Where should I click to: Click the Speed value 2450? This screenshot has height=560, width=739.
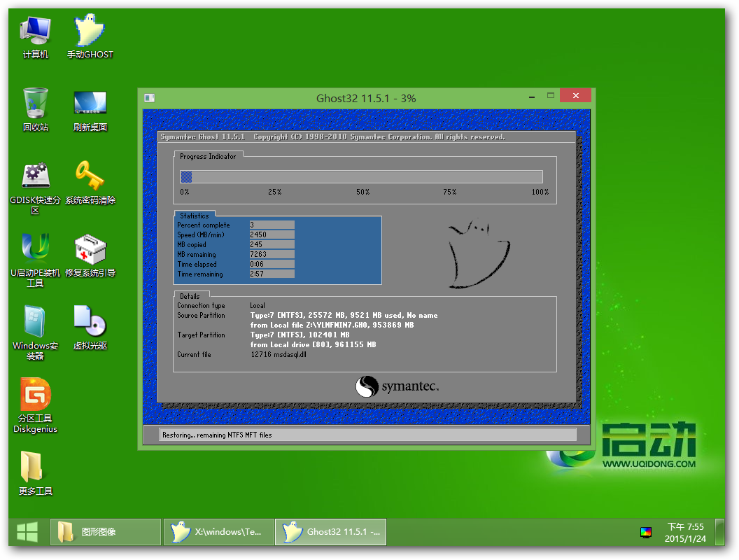[x=272, y=234]
